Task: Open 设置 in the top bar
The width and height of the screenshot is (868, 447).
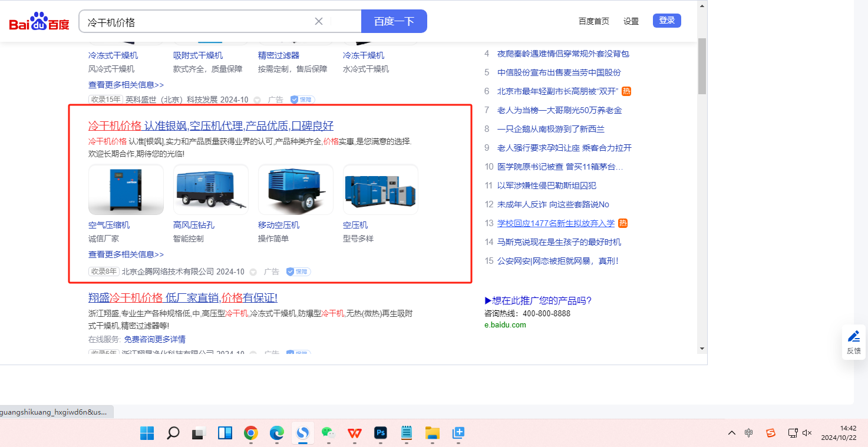Action: pos(631,21)
